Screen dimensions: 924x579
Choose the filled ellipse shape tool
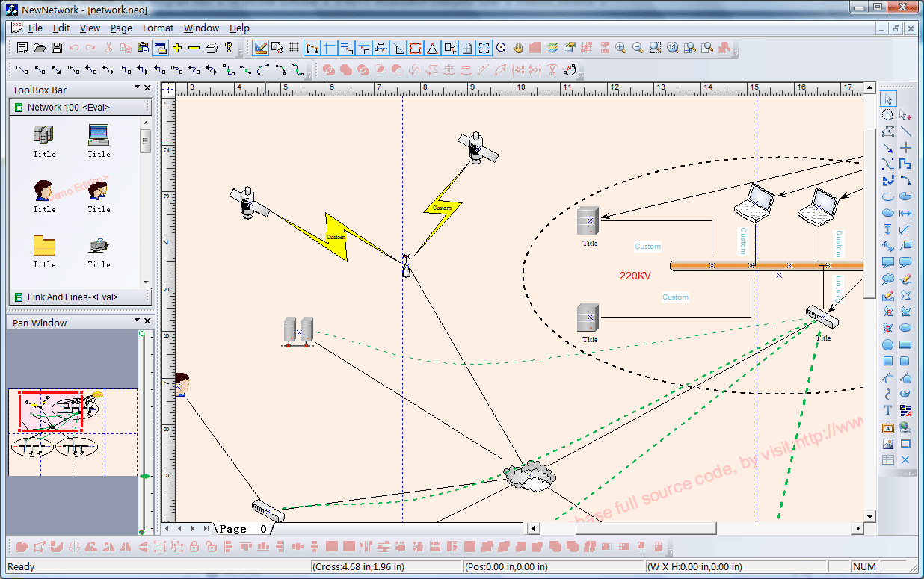pos(905,328)
